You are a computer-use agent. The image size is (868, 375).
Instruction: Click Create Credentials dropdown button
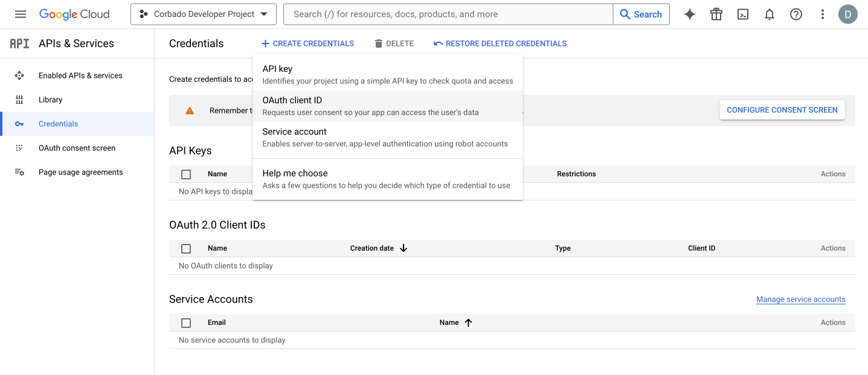(x=307, y=43)
